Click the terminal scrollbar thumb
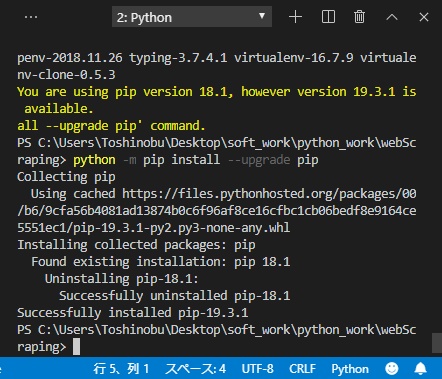The image size is (442, 379). click(x=437, y=343)
